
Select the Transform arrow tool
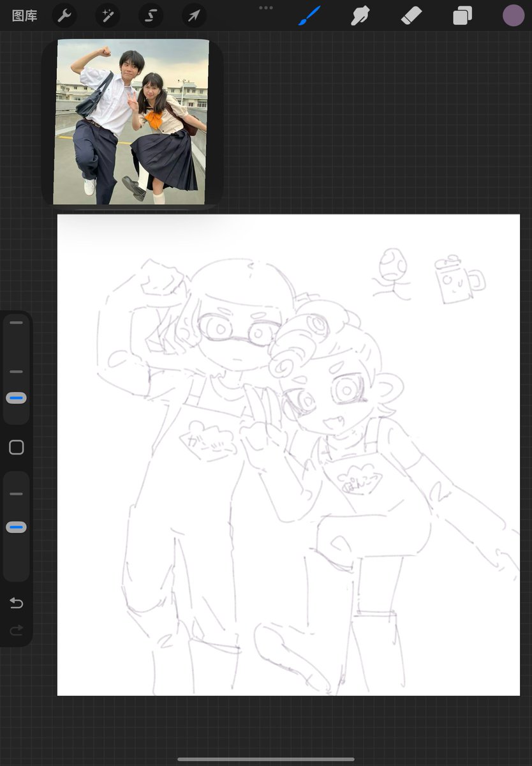click(x=194, y=15)
